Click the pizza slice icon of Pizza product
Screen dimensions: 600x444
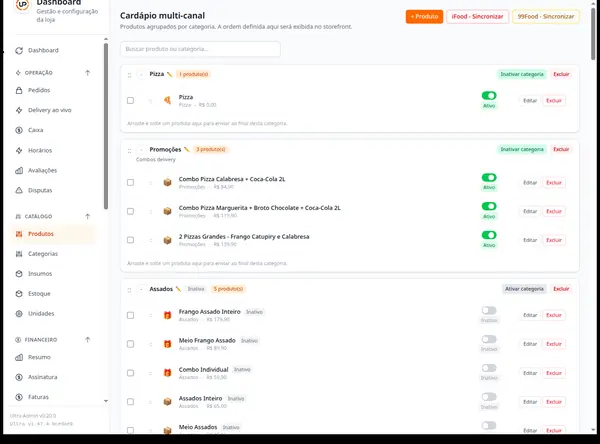[x=167, y=100]
